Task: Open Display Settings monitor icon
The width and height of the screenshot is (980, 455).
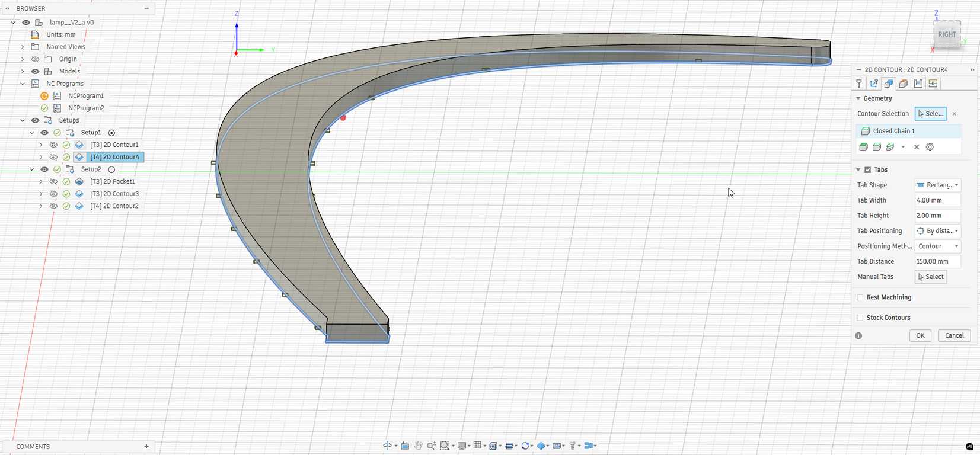Action: tap(462, 446)
